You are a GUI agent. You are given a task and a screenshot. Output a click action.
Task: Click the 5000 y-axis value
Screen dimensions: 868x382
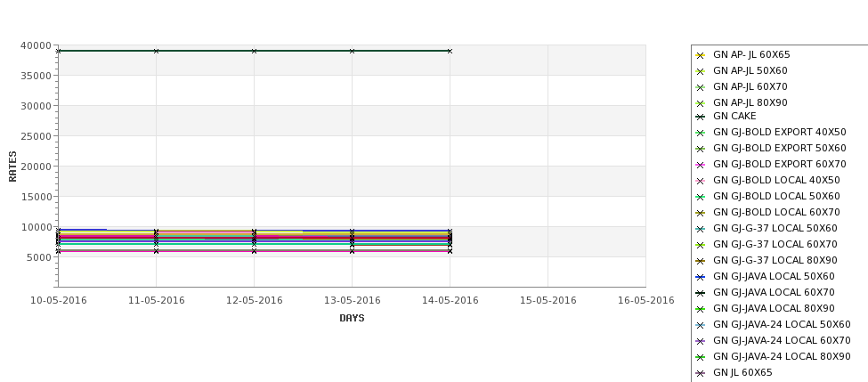click(x=38, y=257)
